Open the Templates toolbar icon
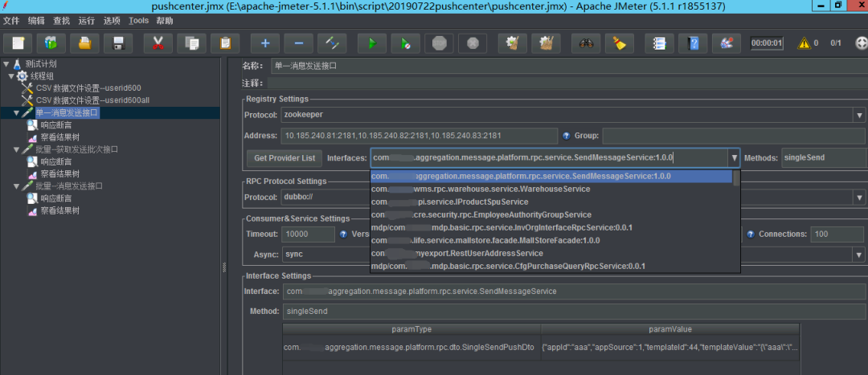This screenshot has height=375, width=868. tap(51, 43)
